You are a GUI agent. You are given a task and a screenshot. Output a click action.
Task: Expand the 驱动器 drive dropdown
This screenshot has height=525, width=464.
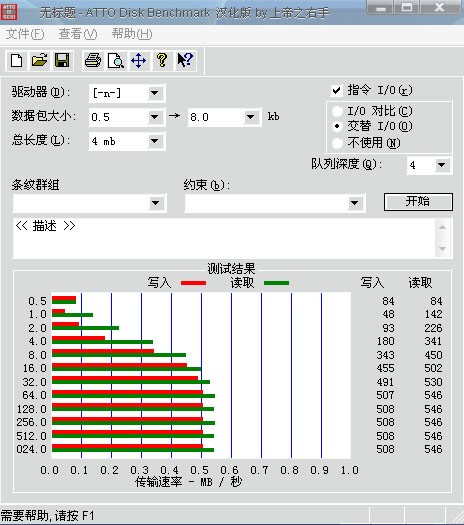tap(155, 93)
